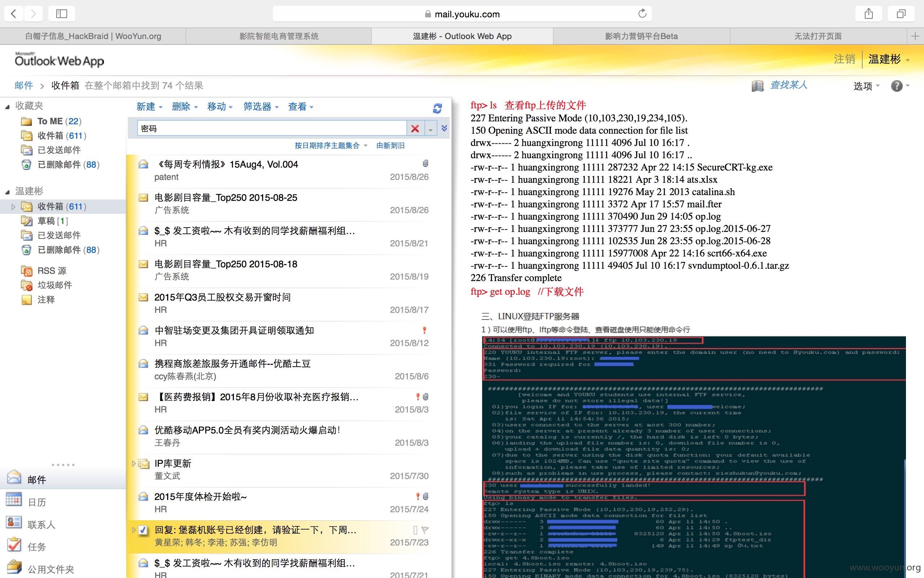Click into the 密码 search field
The image size is (924, 578).
click(272, 129)
